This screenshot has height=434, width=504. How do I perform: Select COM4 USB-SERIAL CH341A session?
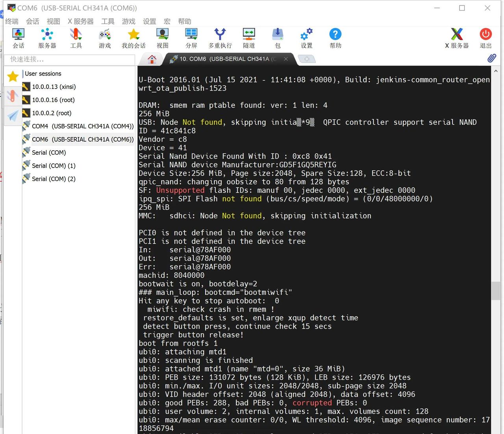pos(82,126)
